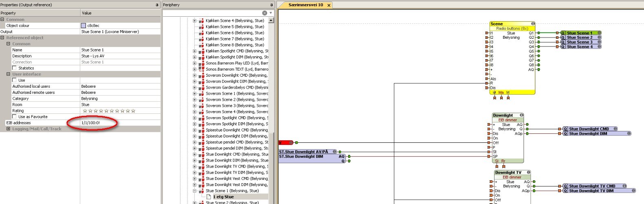The width and height of the screenshot is (644, 204).
Task: Pin the Properties panel with pushpin icon
Action: coord(157,5)
